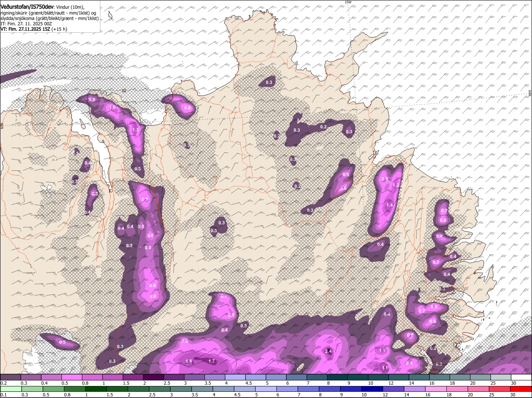Viewport: 532px width, 398px height.
Task: Click the 0.1 label under the green scale
Action: coord(4,395)
